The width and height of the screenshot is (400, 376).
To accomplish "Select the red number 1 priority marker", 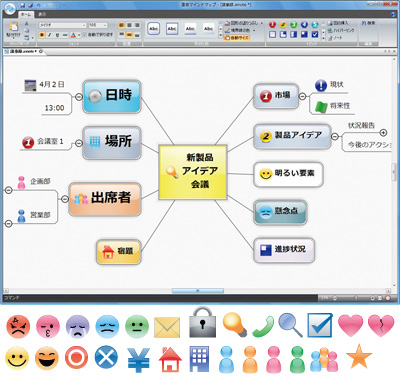I will (272, 25).
